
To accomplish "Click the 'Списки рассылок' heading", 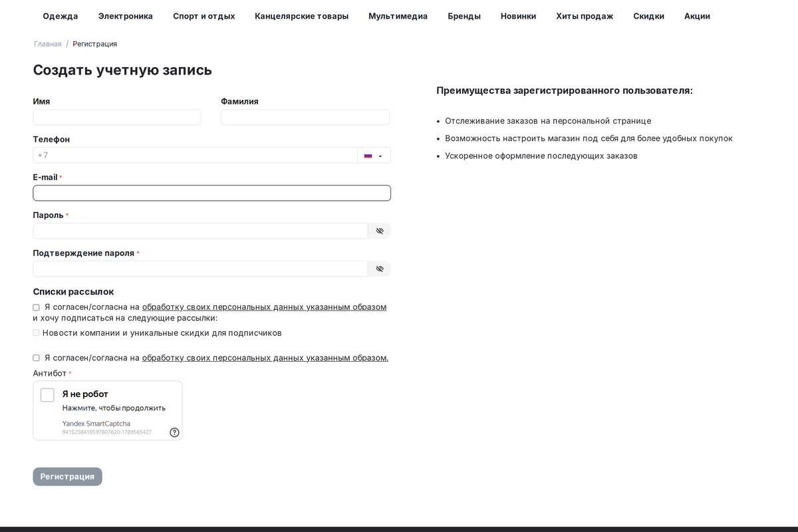I will coord(73,292).
